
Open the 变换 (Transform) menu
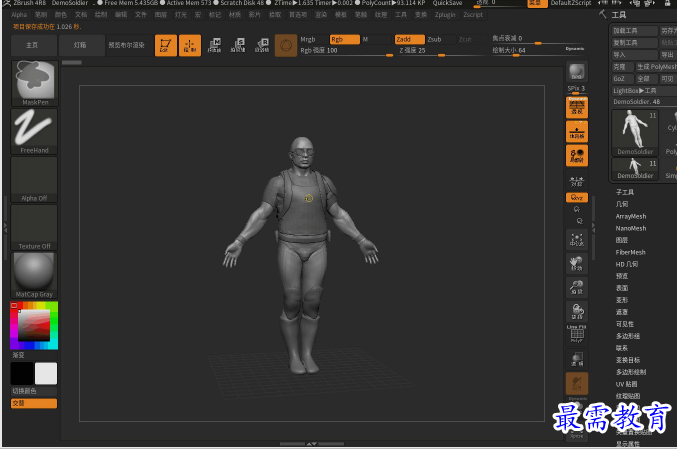(x=421, y=15)
